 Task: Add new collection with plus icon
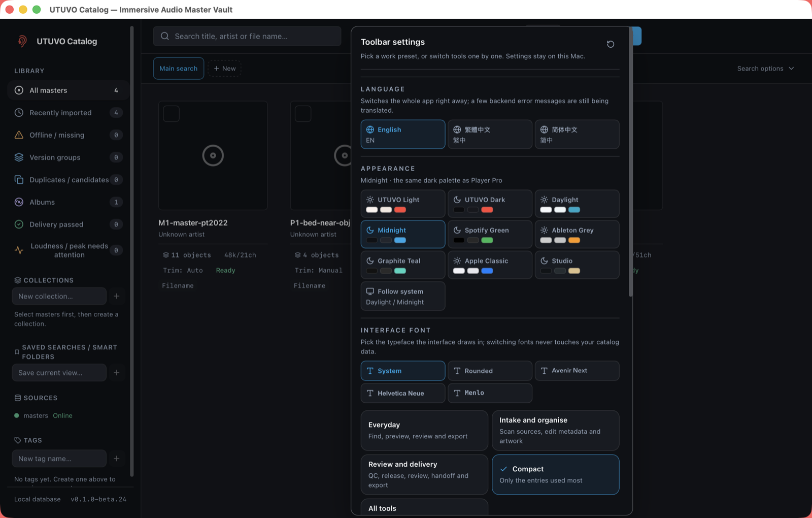[117, 296]
